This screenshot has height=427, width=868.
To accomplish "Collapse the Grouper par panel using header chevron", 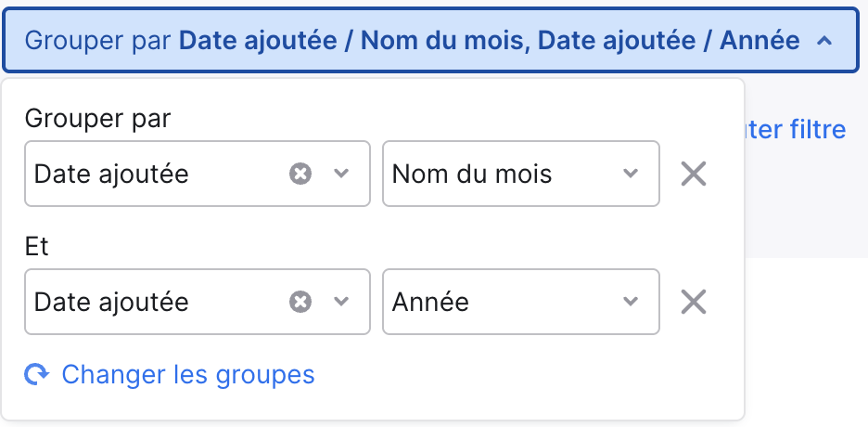I will (824, 41).
